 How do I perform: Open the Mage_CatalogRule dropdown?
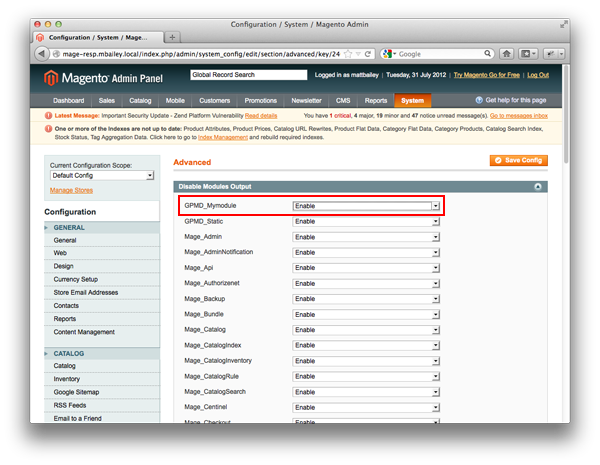click(366, 376)
